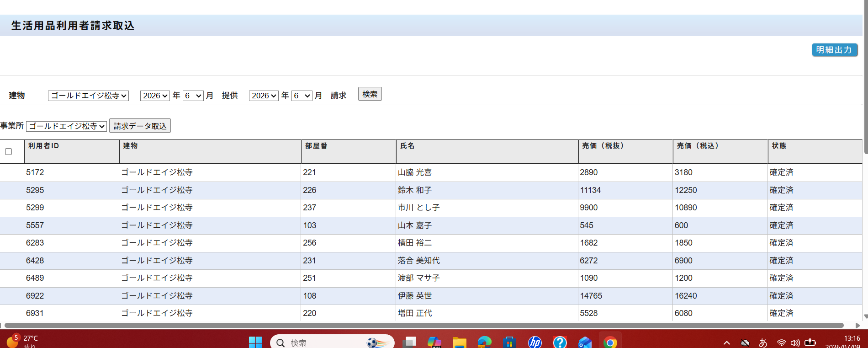Click the taskbar search box
This screenshot has height=348, width=868.
pyautogui.click(x=332, y=342)
